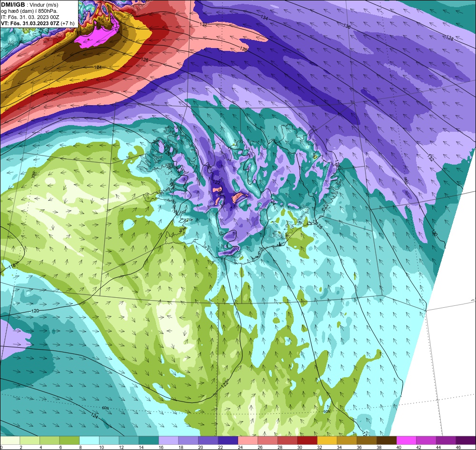Click legend scale value '8'

click(x=80, y=447)
